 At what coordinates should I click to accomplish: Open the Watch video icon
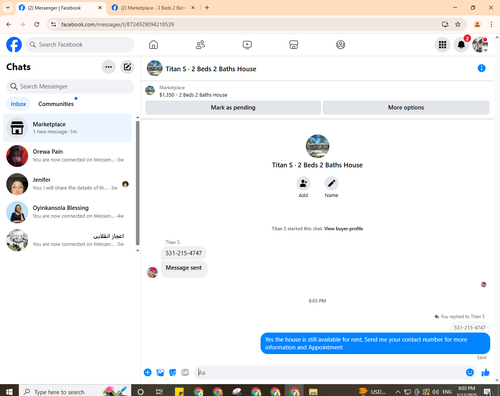247,45
